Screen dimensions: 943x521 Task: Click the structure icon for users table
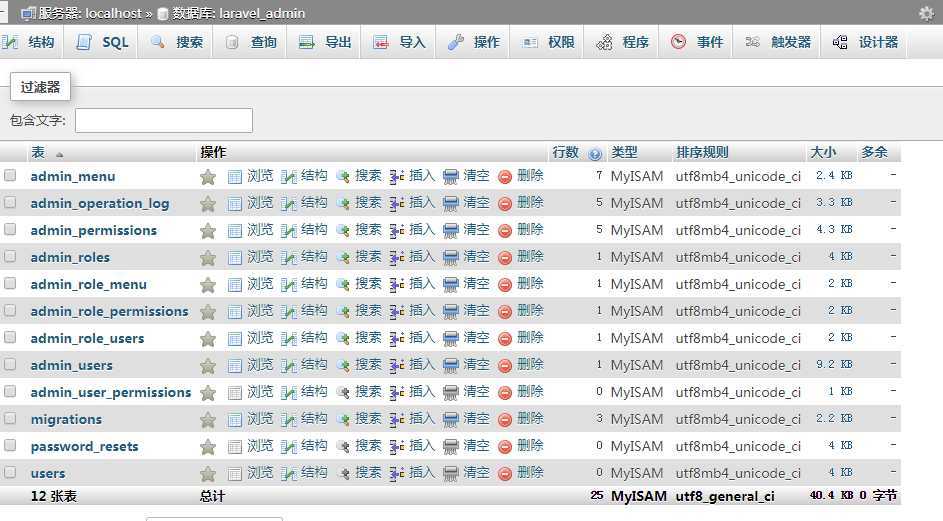point(289,474)
